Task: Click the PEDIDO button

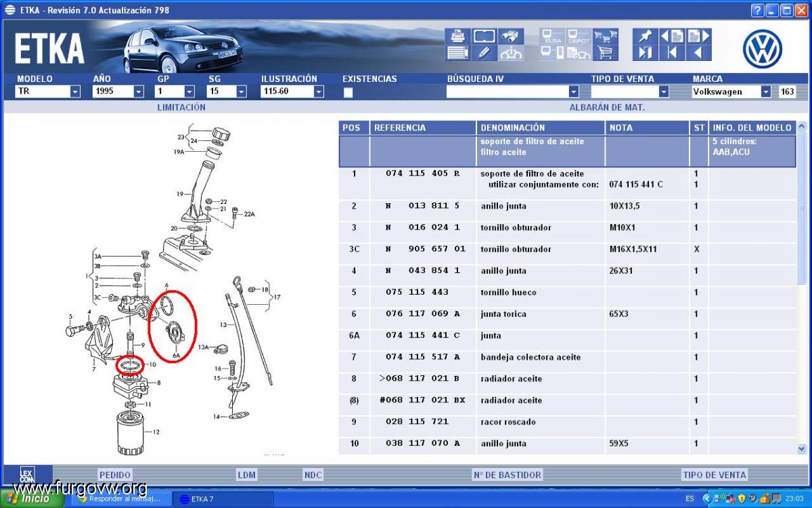Action: coord(115,475)
